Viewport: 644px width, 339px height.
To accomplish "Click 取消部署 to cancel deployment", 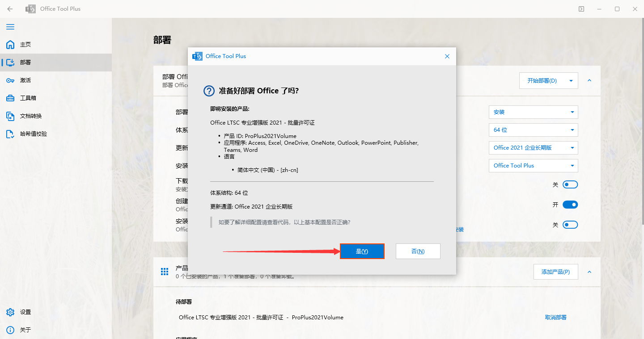I will [555, 317].
